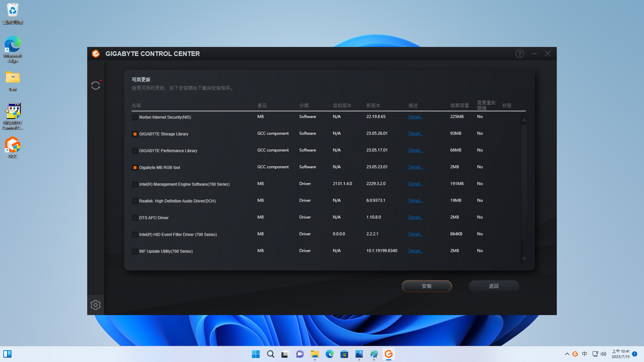Open Detail link for DTS APO Driver
Viewport: 644px width, 362px height.
click(x=415, y=217)
